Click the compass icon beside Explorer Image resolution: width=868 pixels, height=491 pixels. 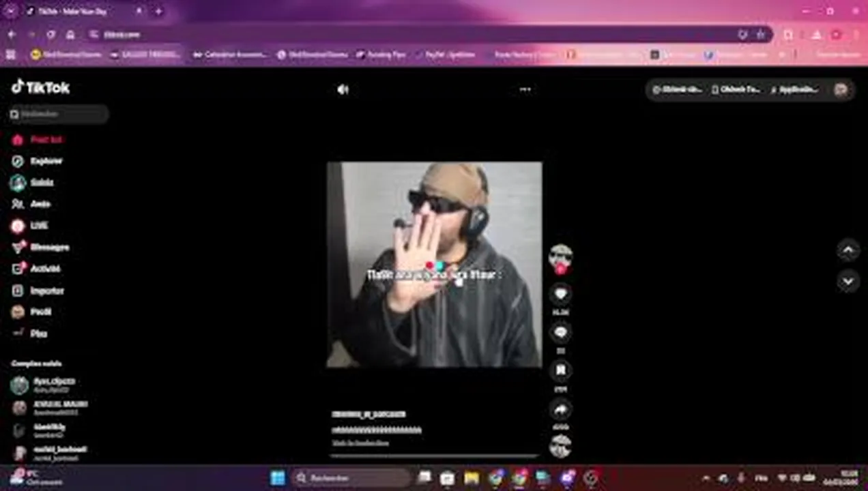pyautogui.click(x=18, y=162)
